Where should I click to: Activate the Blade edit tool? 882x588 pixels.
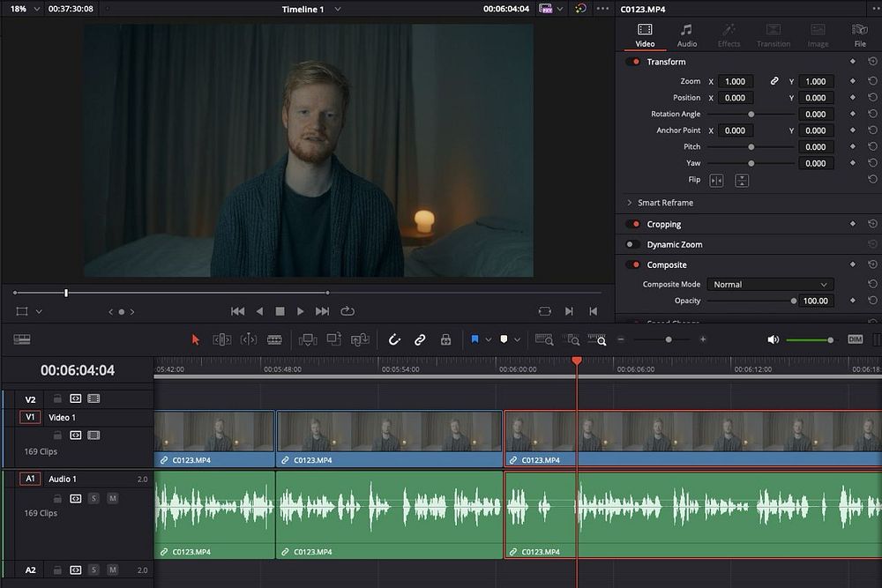click(x=274, y=339)
